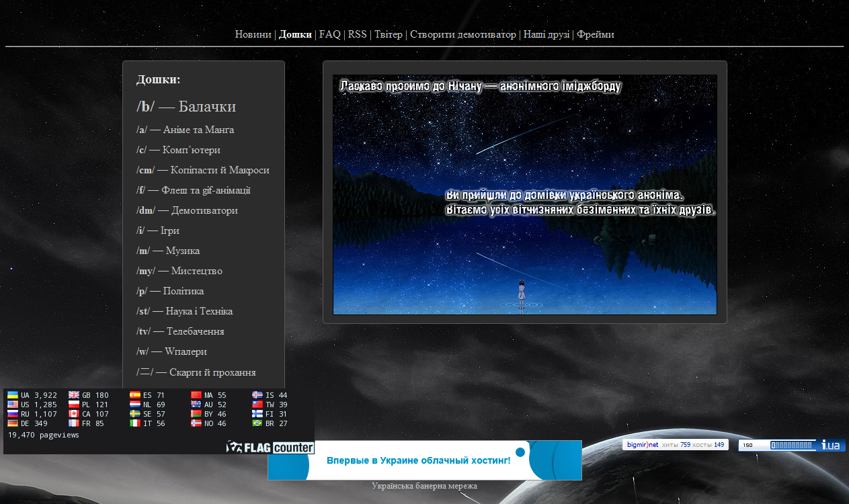The width and height of the screenshot is (849, 504).
Task: Open the Скарги й прохання board
Action: tap(196, 372)
